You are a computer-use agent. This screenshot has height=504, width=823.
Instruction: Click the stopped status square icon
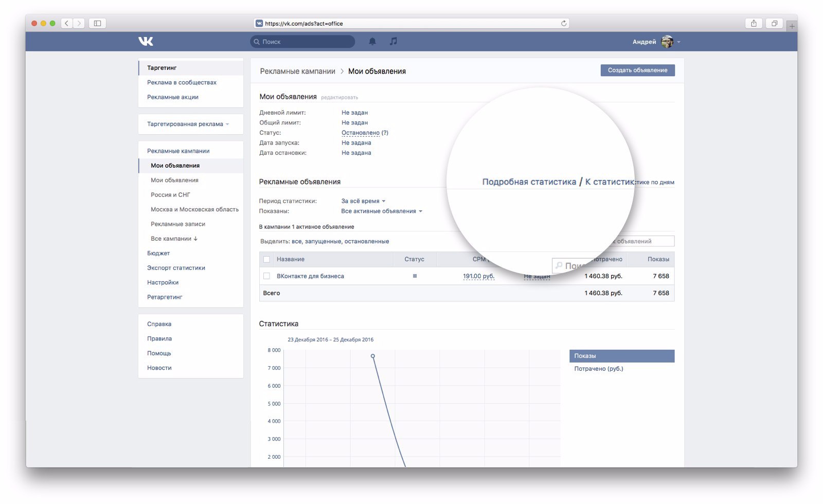pyautogui.click(x=415, y=276)
